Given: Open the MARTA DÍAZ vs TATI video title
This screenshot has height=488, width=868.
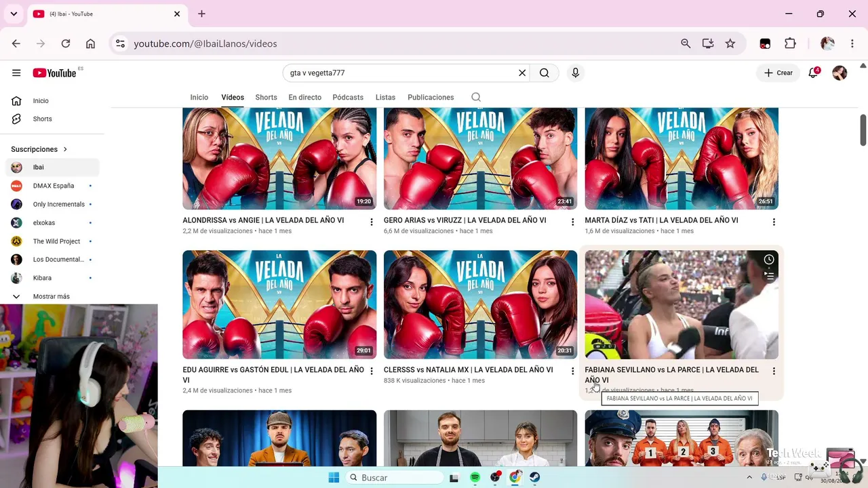Looking at the screenshot, I should click(x=661, y=220).
